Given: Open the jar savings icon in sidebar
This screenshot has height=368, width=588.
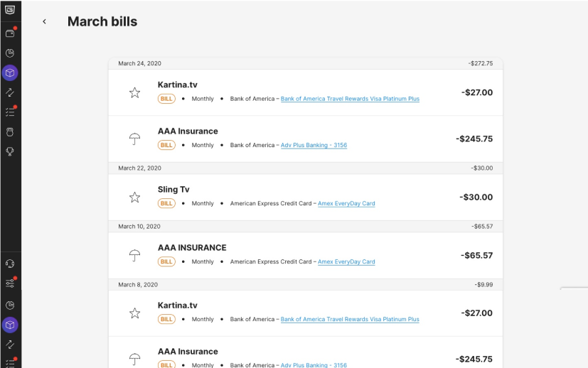Looking at the screenshot, I should point(10,132).
